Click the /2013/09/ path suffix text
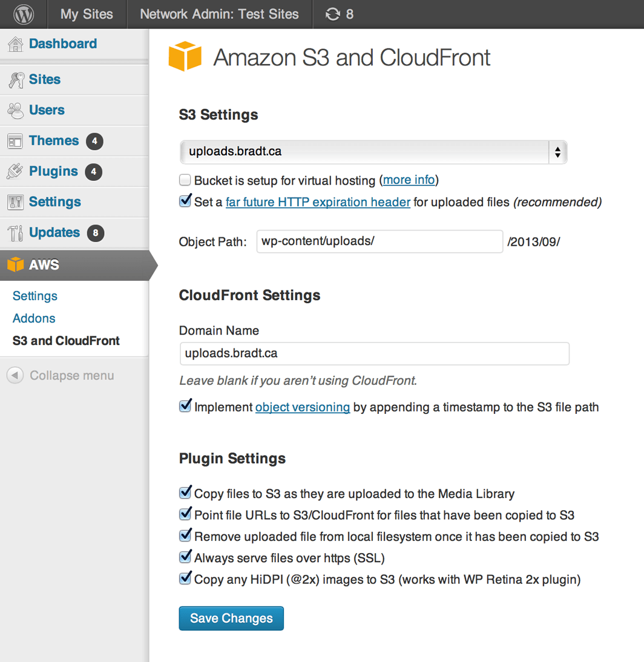644x662 pixels. tap(534, 242)
